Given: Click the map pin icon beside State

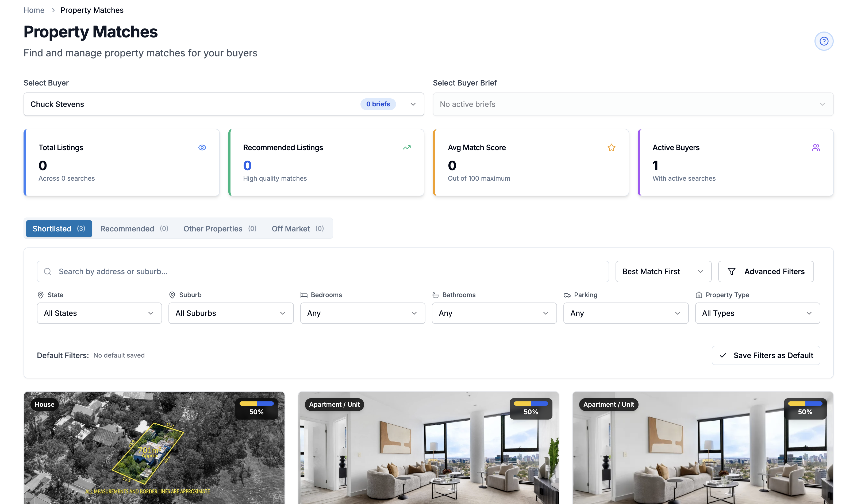Looking at the screenshot, I should pos(40,295).
